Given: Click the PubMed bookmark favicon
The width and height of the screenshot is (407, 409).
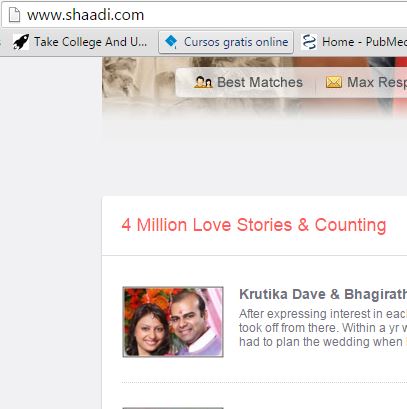Looking at the screenshot, I should click(x=309, y=42).
